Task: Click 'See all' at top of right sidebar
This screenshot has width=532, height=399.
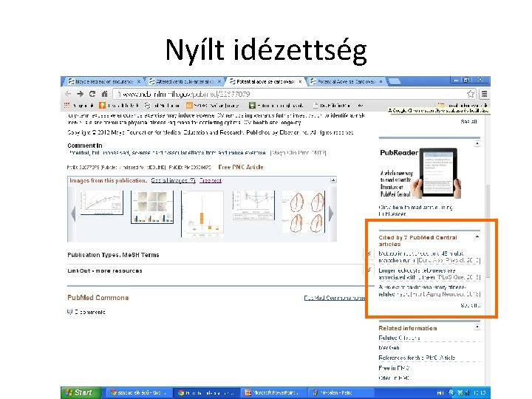Action: tap(468, 121)
